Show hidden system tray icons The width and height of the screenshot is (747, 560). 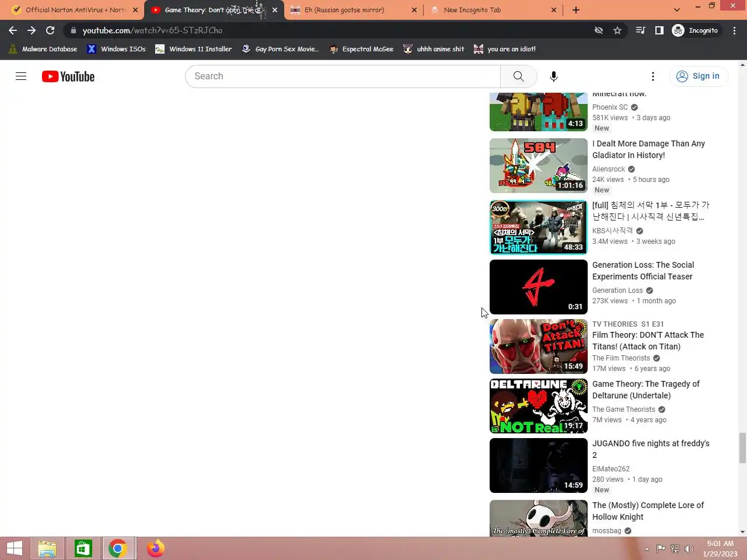pyautogui.click(x=647, y=549)
